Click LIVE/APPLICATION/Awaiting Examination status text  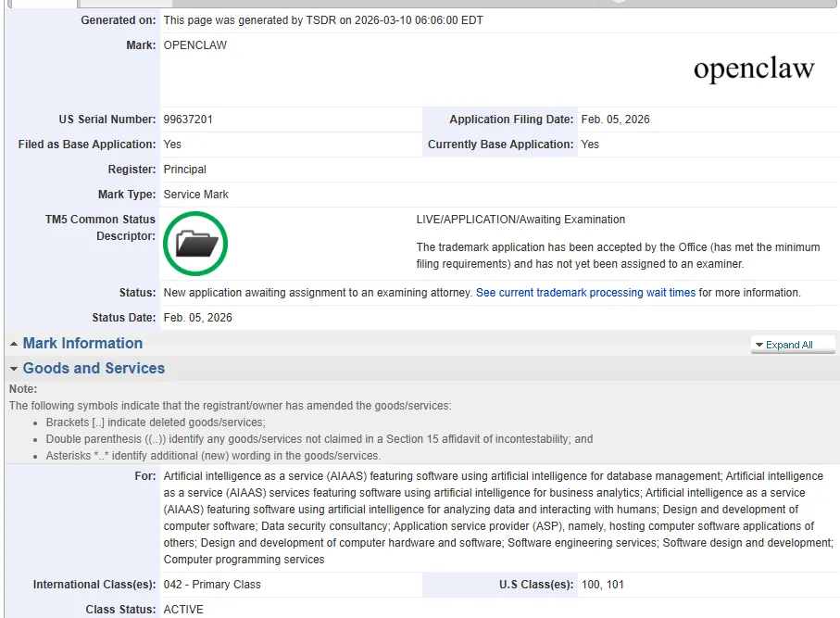tap(520, 220)
